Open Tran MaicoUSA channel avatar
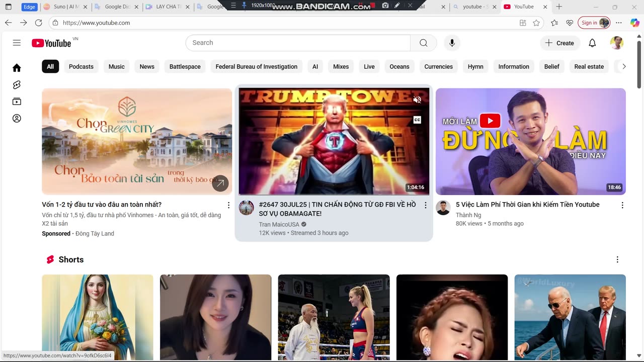 [x=246, y=208]
